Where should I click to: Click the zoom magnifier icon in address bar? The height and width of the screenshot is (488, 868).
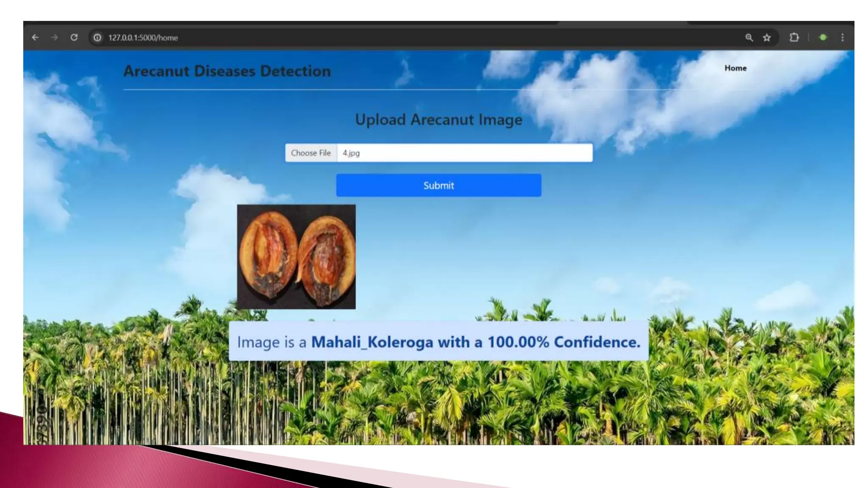749,38
